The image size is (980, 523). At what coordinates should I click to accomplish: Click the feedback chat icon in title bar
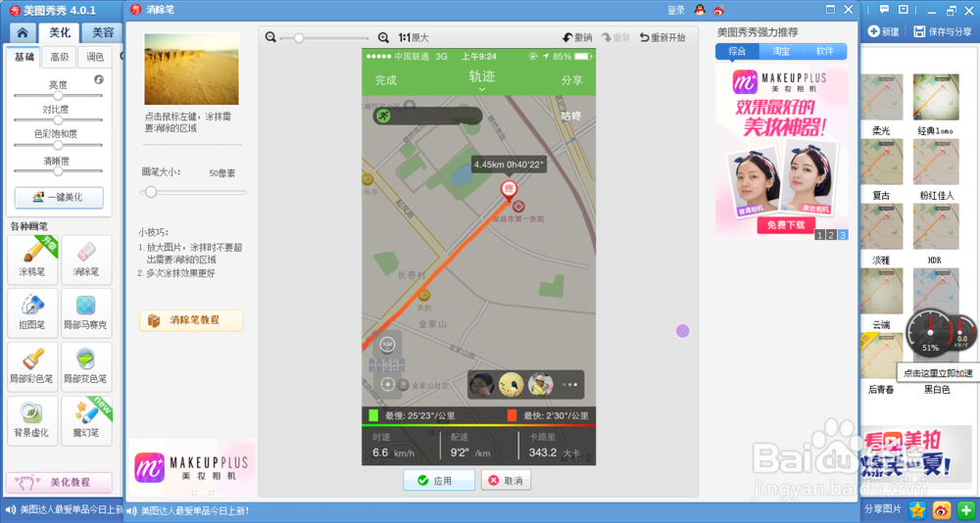tap(884, 10)
